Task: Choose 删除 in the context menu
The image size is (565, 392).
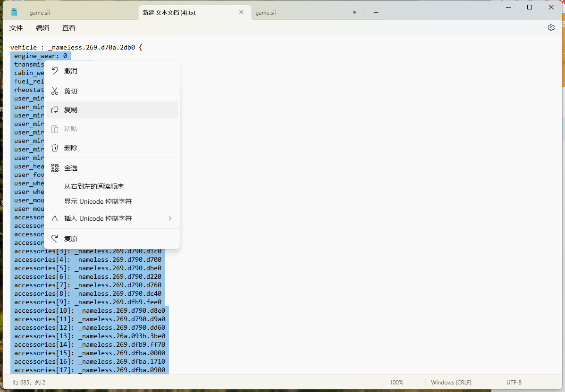Action: click(112, 148)
